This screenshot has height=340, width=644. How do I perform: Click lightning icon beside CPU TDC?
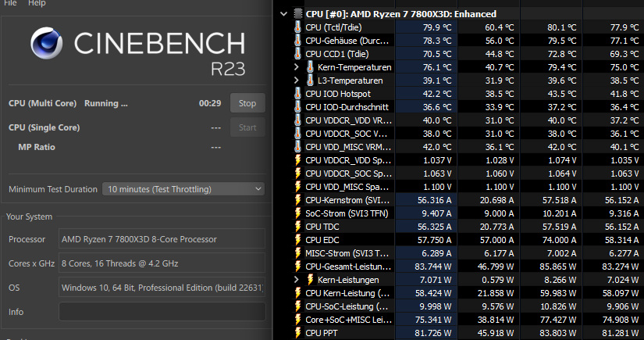click(x=297, y=227)
